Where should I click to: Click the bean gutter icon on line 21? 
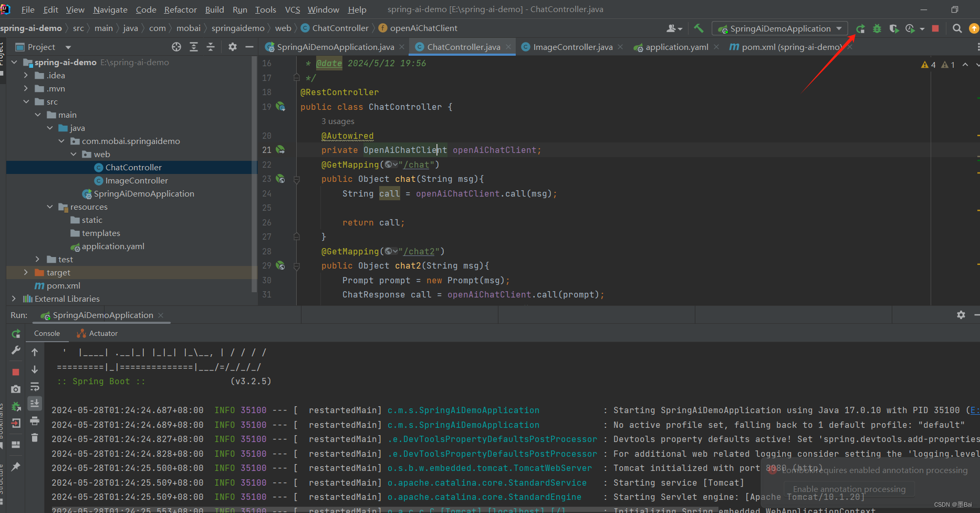(x=280, y=150)
